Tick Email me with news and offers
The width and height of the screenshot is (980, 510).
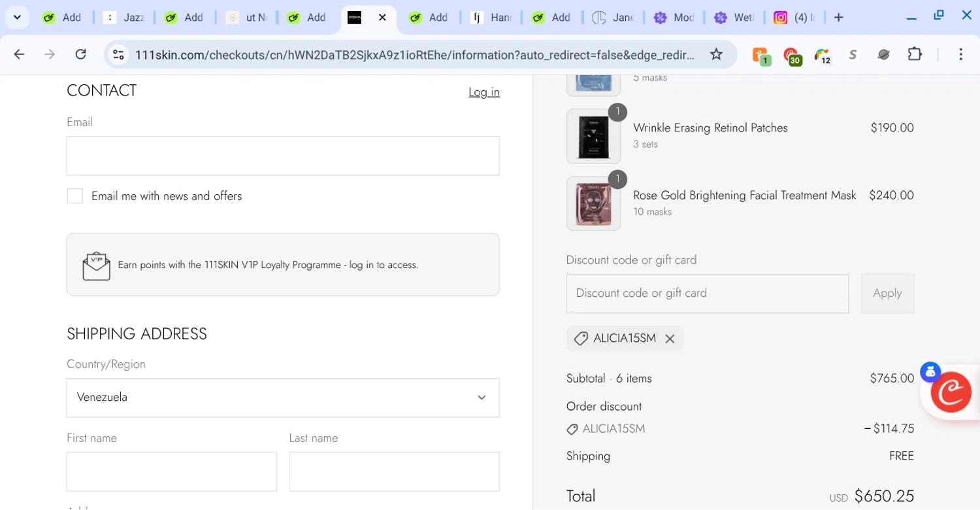pos(75,196)
